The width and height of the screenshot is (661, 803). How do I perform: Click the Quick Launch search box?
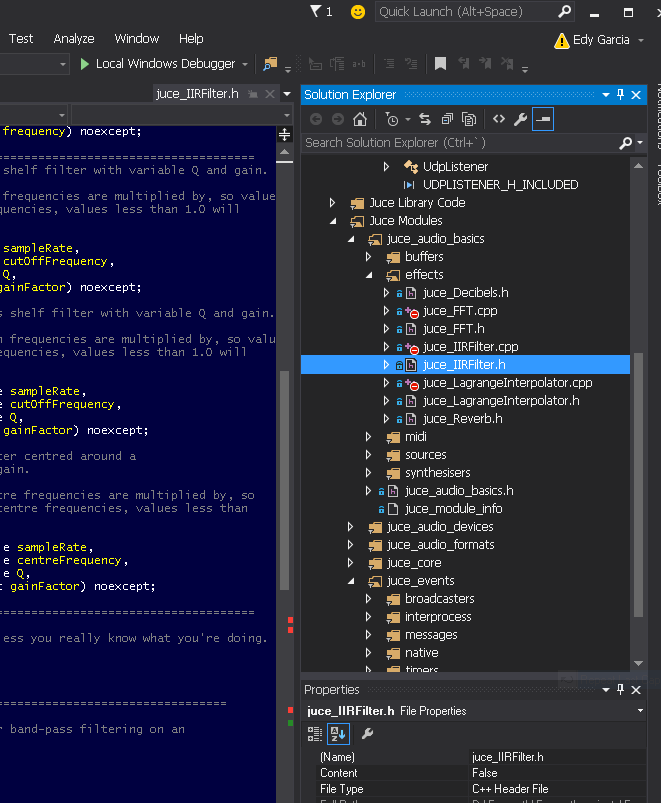pos(475,12)
